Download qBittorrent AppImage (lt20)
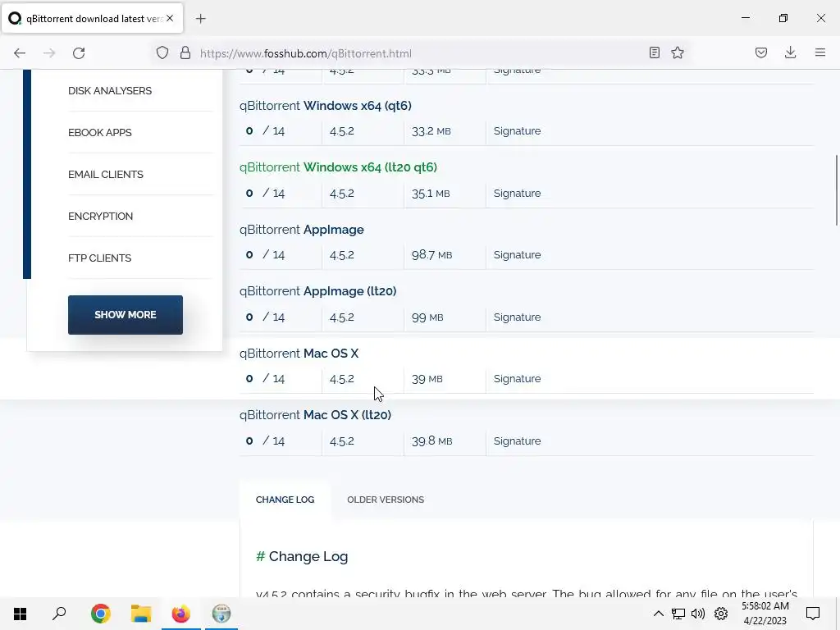The image size is (840, 630). point(317,291)
